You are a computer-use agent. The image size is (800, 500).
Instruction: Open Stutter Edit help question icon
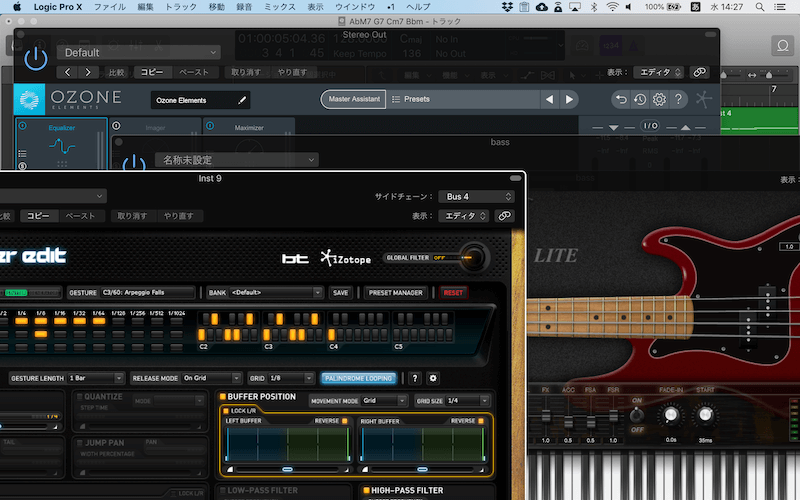click(415, 378)
